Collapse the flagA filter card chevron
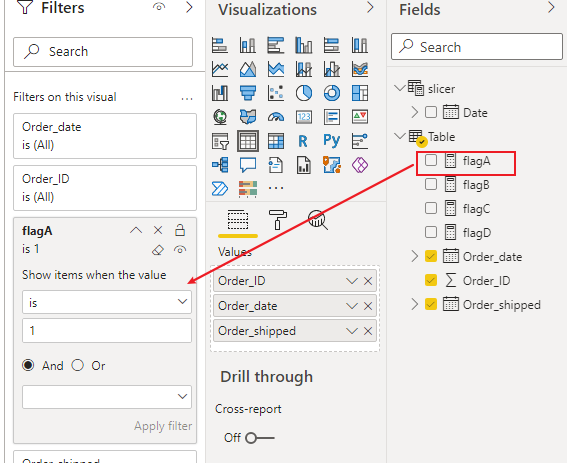The width and height of the screenshot is (567, 463). pos(136,230)
